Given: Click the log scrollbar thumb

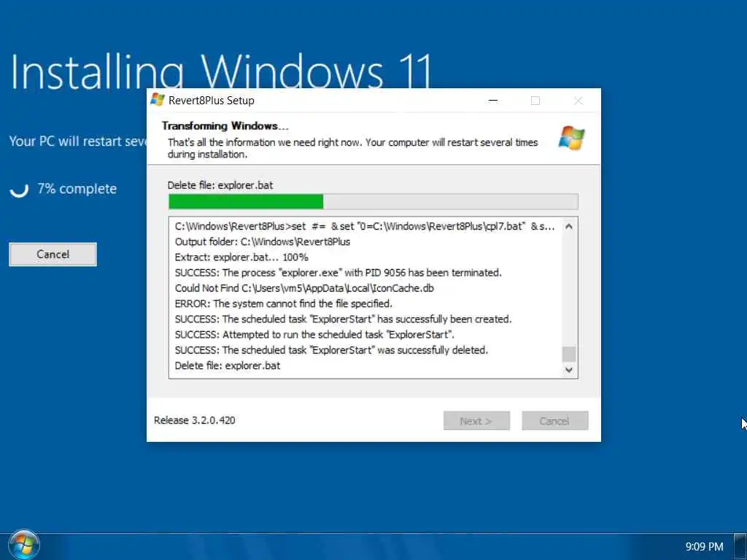Looking at the screenshot, I should coord(569,354).
